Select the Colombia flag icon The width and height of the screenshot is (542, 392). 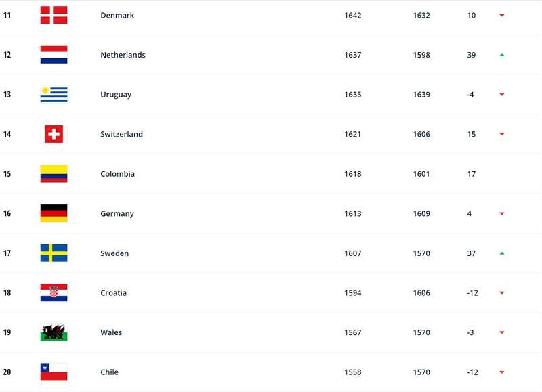click(x=54, y=174)
